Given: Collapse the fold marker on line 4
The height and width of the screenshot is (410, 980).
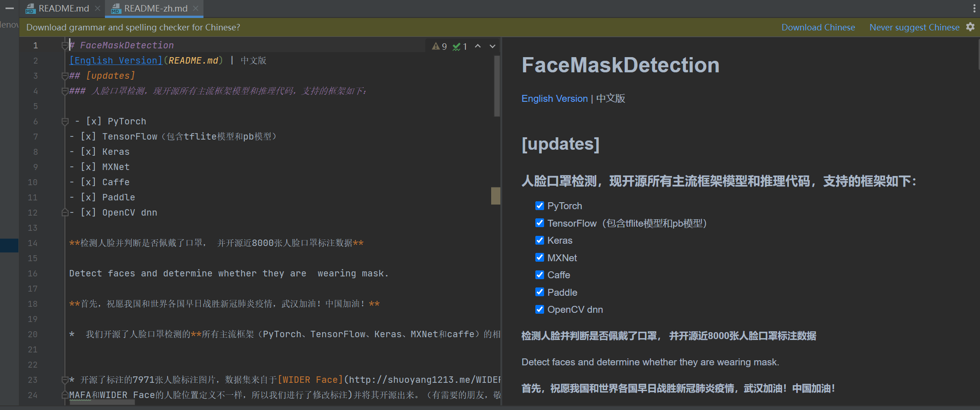Looking at the screenshot, I should tap(65, 91).
